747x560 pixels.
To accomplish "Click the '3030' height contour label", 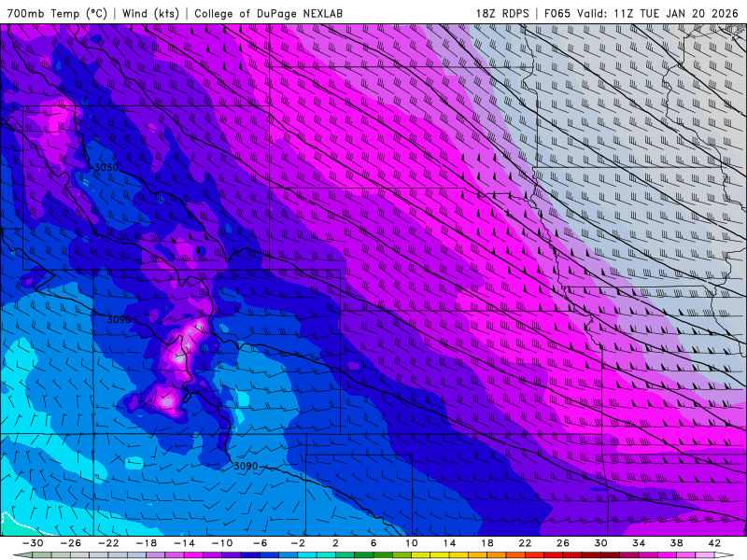I will 106,167.
